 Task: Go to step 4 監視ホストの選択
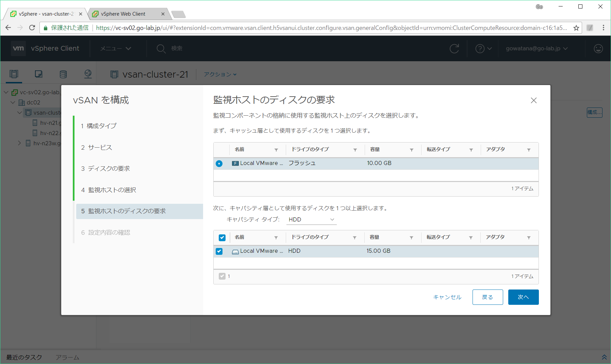tap(109, 190)
